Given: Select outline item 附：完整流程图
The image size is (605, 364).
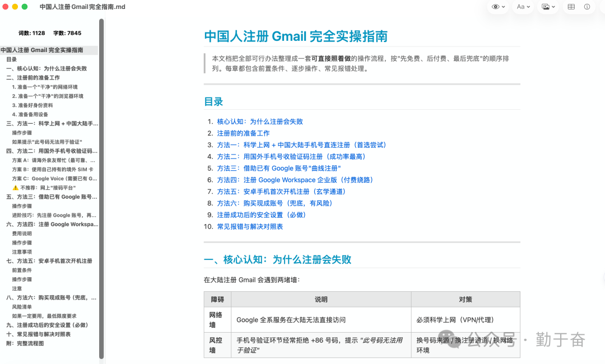Looking at the screenshot, I should pyautogui.click(x=25, y=344).
